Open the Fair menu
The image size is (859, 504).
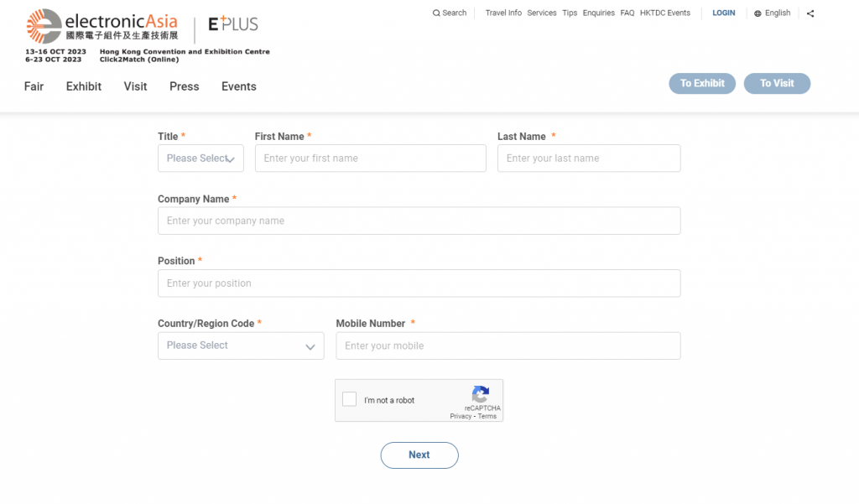34,86
